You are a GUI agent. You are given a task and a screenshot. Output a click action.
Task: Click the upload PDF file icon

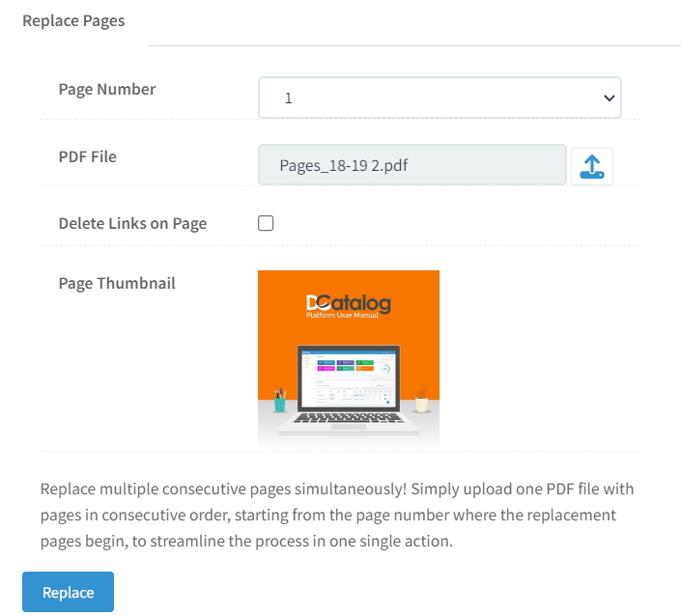(x=591, y=167)
